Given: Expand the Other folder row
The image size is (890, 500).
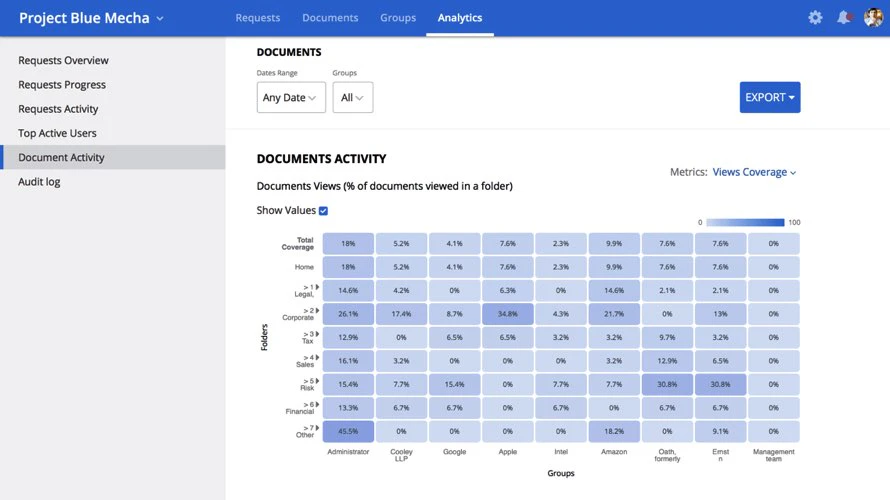Looking at the screenshot, I should pos(317,428).
